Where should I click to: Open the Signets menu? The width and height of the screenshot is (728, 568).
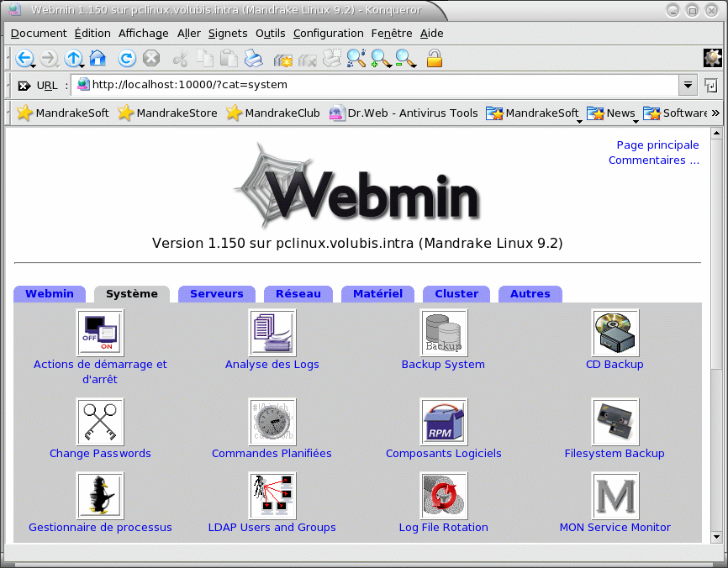click(228, 34)
